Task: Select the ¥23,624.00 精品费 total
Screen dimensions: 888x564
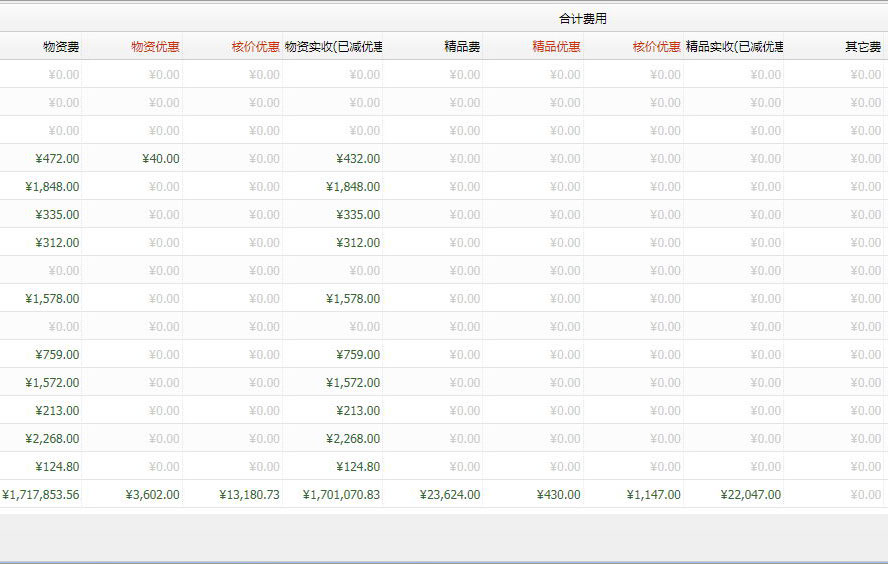Action: (x=450, y=495)
